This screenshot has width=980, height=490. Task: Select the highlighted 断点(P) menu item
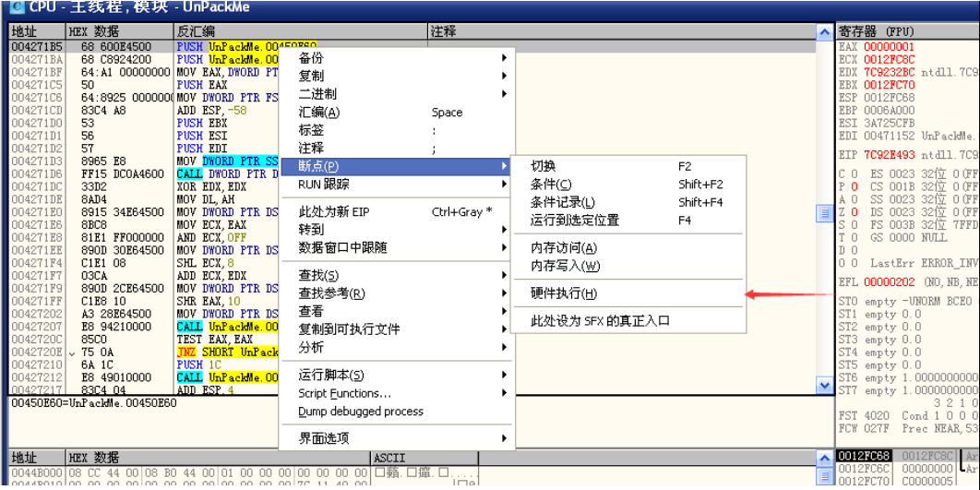click(397, 166)
